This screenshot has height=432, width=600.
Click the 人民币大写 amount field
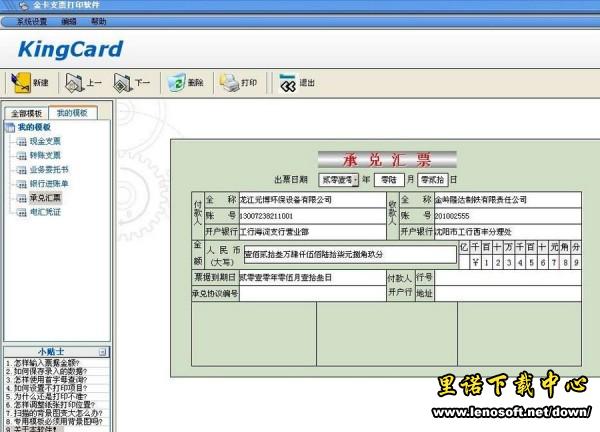[x=350, y=254]
